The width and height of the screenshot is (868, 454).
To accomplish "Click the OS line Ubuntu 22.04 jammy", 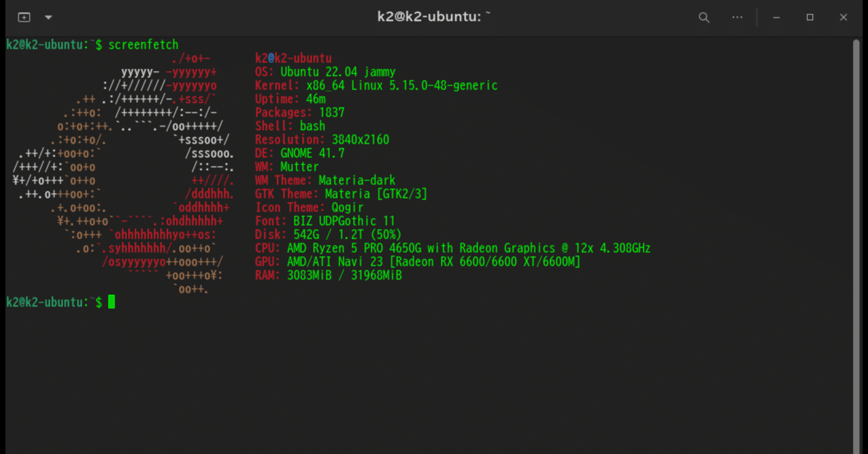I will (338, 72).
